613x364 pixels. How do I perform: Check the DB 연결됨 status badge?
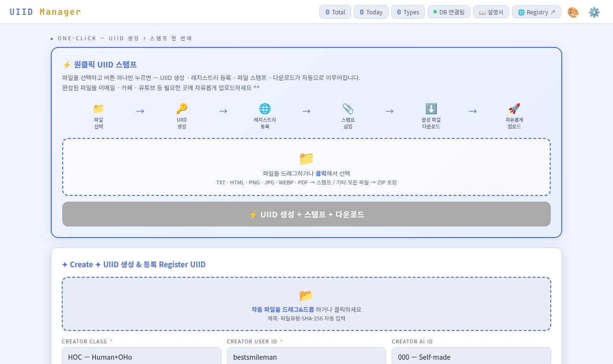[449, 12]
